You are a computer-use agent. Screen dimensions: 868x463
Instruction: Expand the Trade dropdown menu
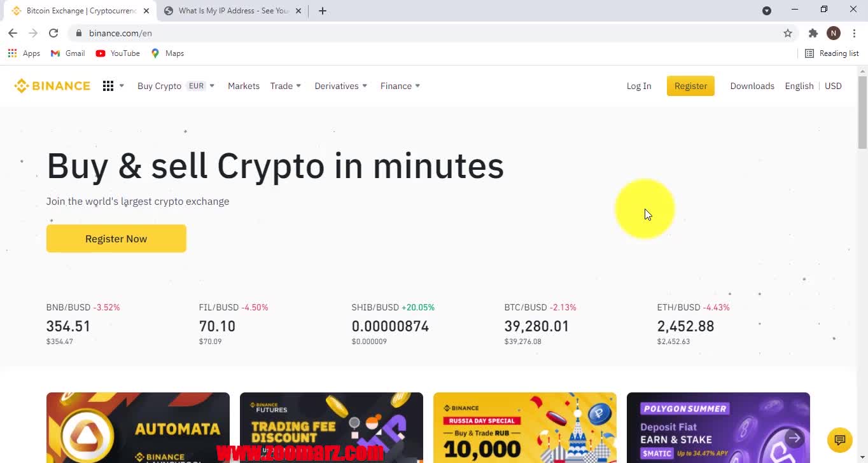tap(285, 86)
